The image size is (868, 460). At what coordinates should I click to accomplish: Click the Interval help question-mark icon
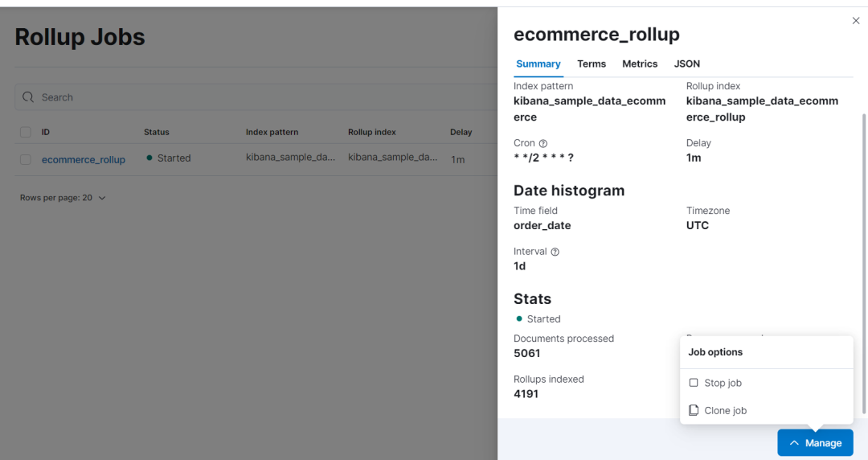coord(555,252)
